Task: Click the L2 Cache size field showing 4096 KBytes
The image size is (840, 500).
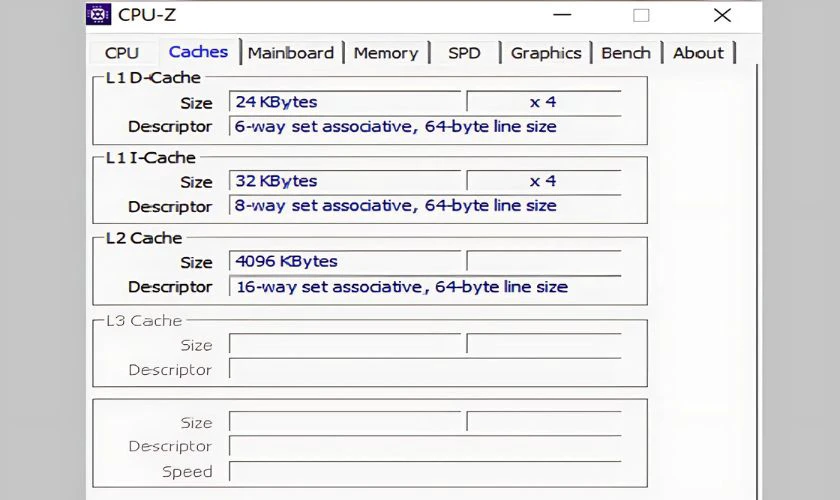Action: [x=344, y=261]
